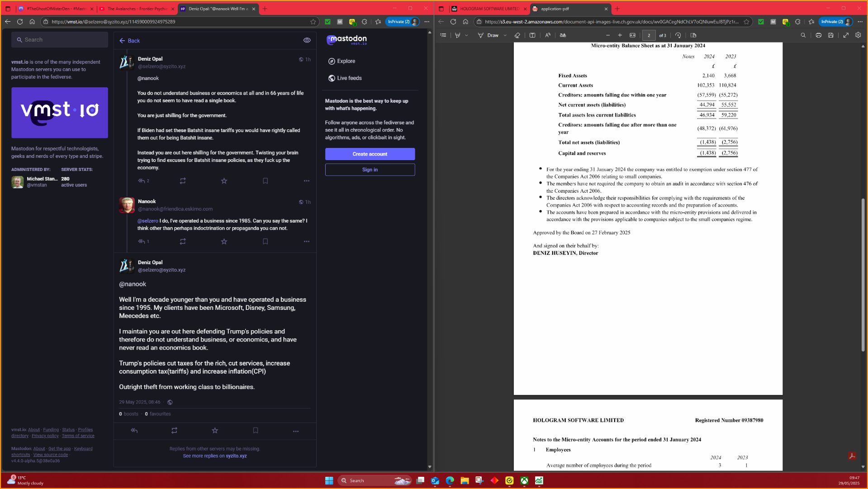The width and height of the screenshot is (868, 489).
Task: Favourite Deniz Opal's first post
Action: (x=224, y=181)
